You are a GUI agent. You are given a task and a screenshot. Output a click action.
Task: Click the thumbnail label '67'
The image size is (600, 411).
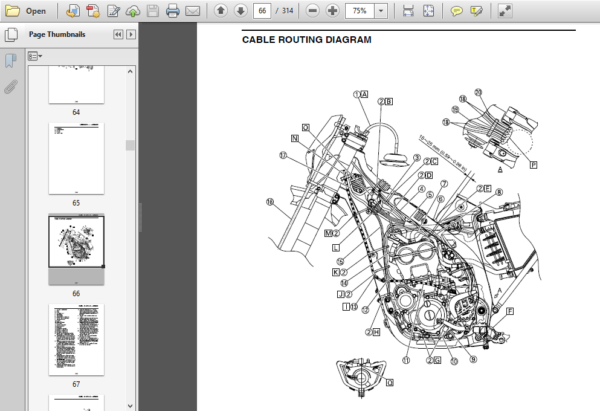click(x=76, y=384)
